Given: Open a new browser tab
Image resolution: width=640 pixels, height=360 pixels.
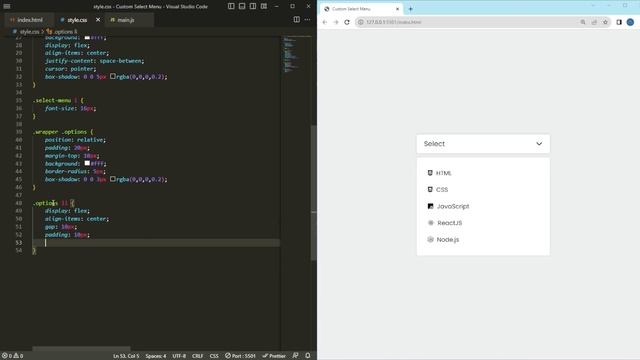Looking at the screenshot, I should pos(411,9).
